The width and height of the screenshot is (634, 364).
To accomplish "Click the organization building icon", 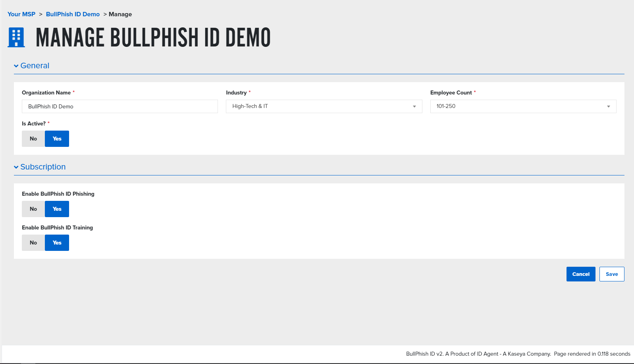I will click(x=16, y=37).
